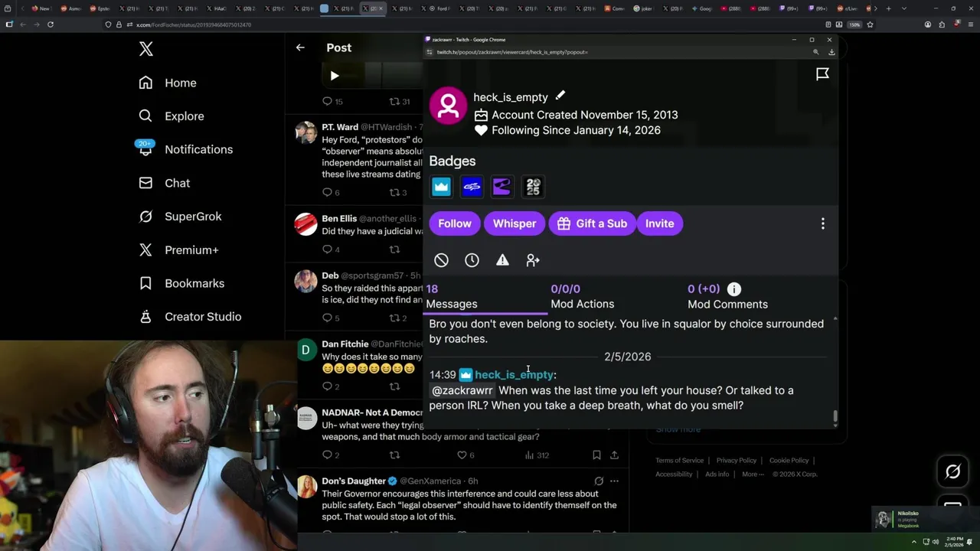Screen dimensions: 980x551
Task: Repost P.T. Ward's comment
Action: coord(394,192)
